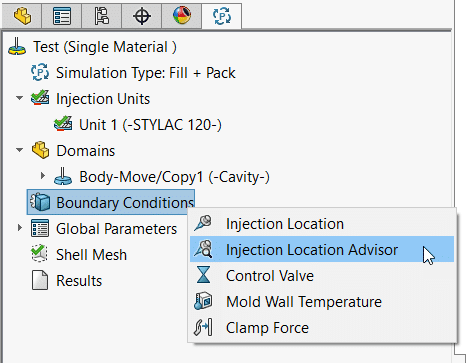Collapse the Domains tree node

coord(20,150)
